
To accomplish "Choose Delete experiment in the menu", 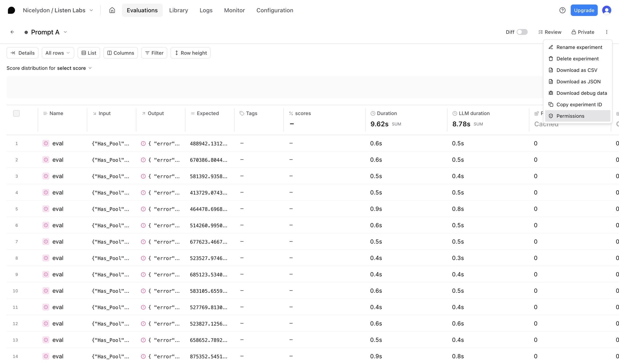I will tap(577, 59).
